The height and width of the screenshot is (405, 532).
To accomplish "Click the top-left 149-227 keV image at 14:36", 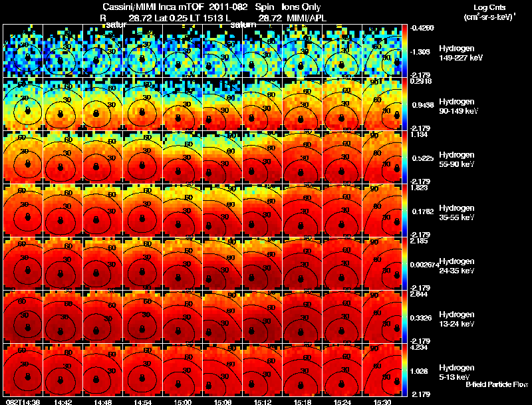I will pos(23,51).
